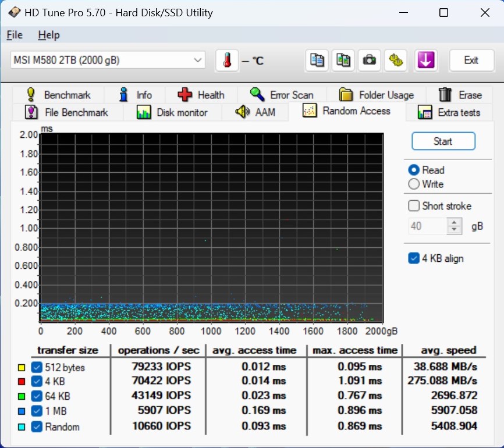Click the yellow 512 bytes color swatch
Viewport: 504px width, 448px height.
[22, 367]
